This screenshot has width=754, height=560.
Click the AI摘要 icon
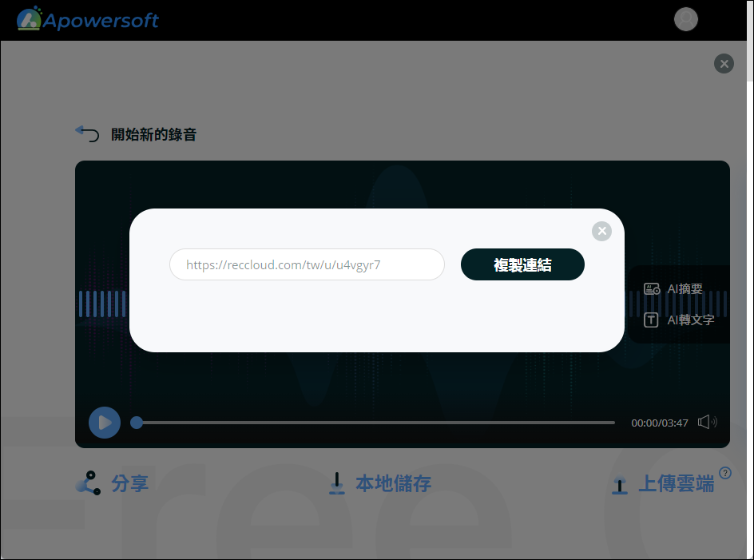[x=652, y=288]
